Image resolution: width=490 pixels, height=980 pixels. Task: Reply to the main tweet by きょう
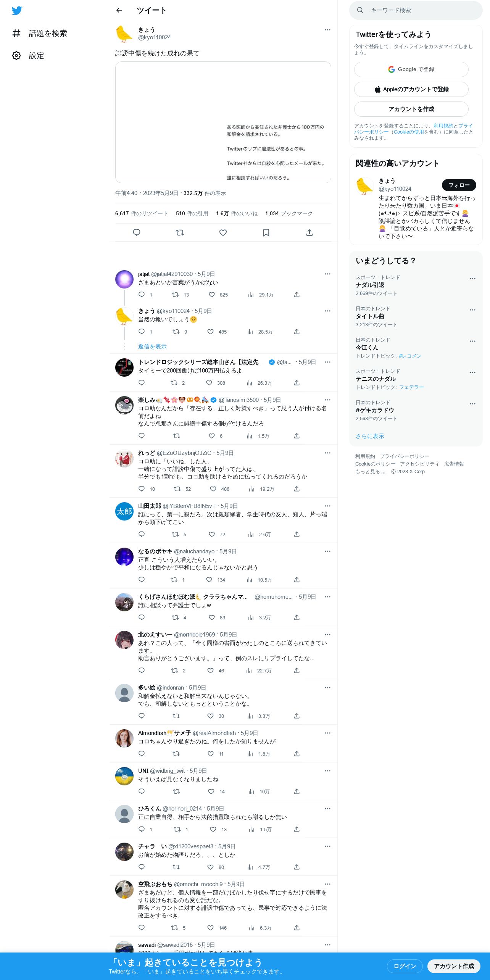137,232
